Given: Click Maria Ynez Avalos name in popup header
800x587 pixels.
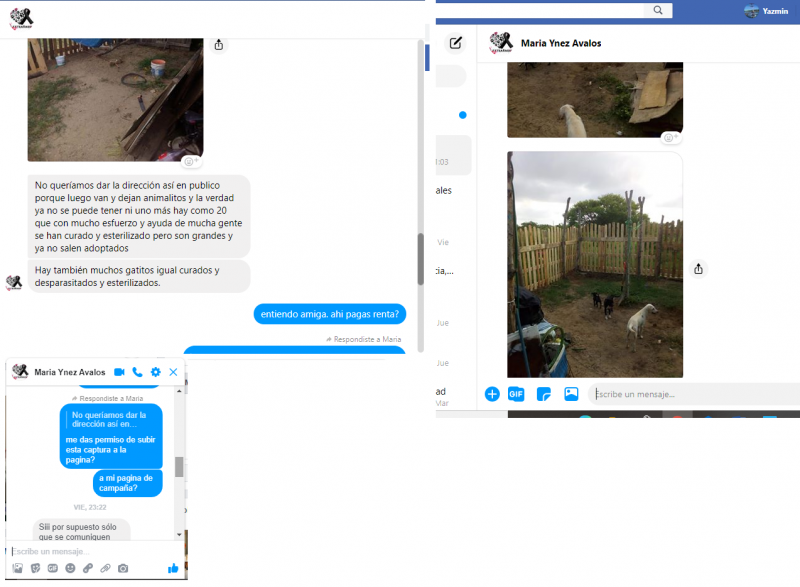Looking at the screenshot, I should click(x=70, y=372).
